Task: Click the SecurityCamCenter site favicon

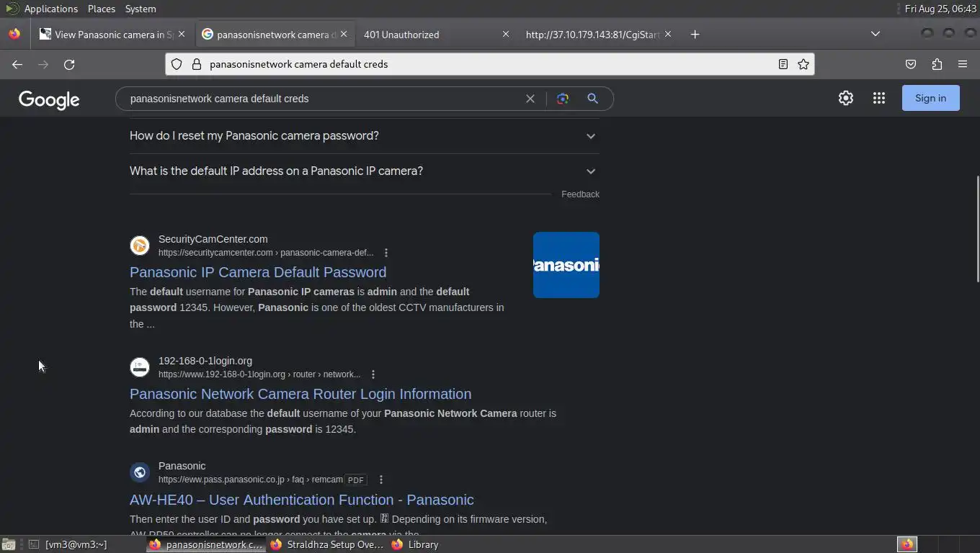Action: [140, 246]
